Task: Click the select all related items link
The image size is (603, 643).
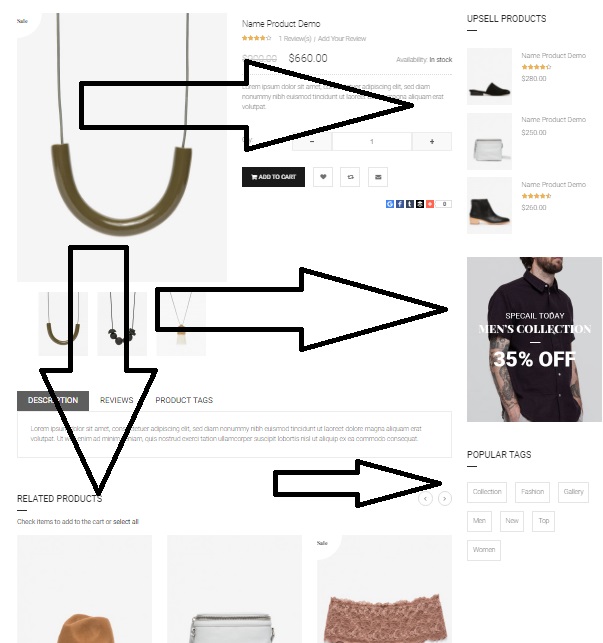Action: tap(126, 522)
